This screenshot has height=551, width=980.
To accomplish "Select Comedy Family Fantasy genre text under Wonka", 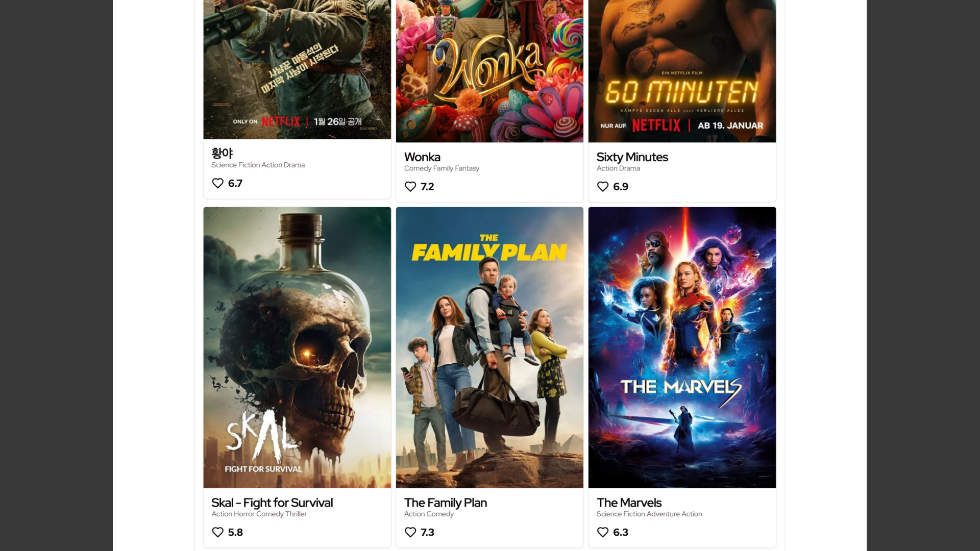I will click(x=442, y=168).
